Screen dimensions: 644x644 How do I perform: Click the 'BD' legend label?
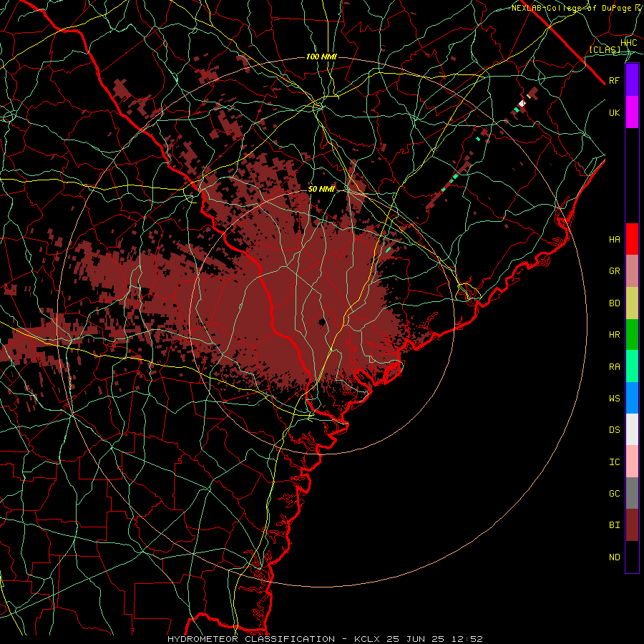pyautogui.click(x=614, y=303)
